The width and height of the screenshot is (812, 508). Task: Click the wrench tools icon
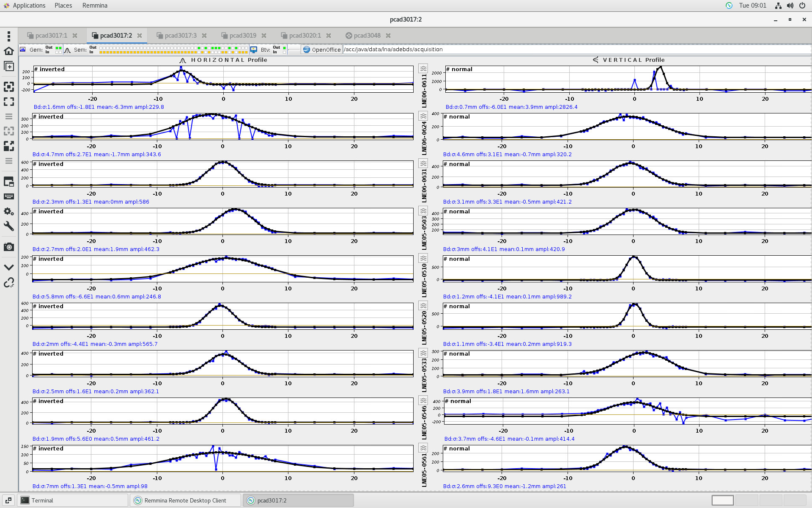pos(8,226)
